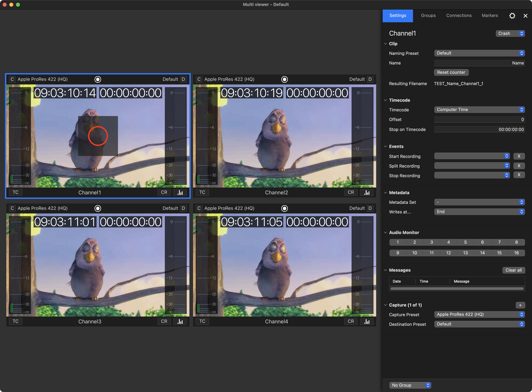Start recording on Channel2 with record icon
The height and width of the screenshot is (392, 532).
(x=284, y=79)
